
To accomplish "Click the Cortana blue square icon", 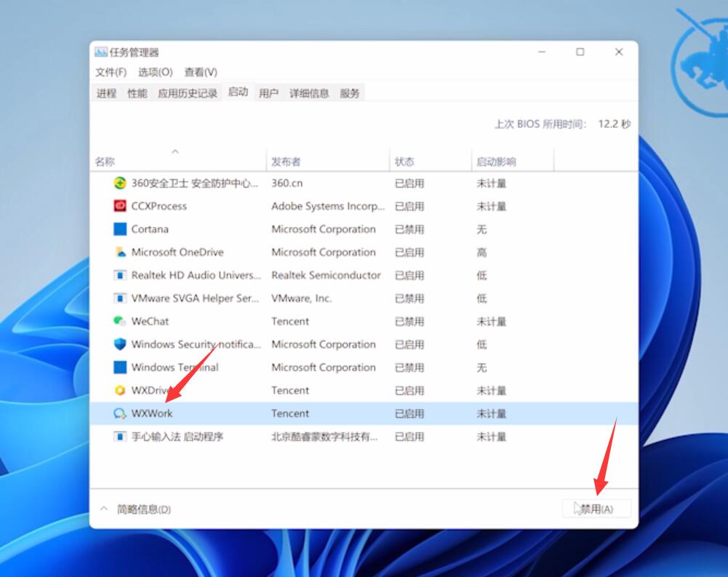I will pos(120,229).
